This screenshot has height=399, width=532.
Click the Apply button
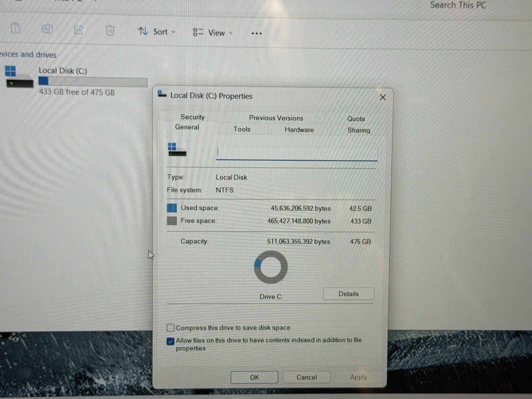point(358,377)
